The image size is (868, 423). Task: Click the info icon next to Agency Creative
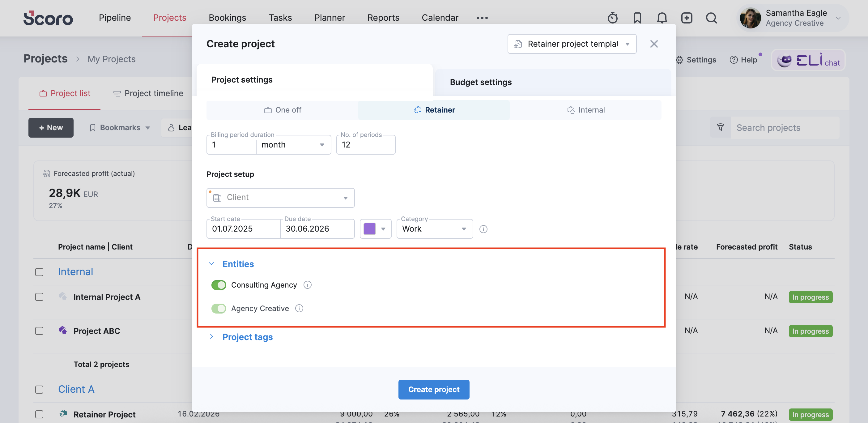pos(299,308)
